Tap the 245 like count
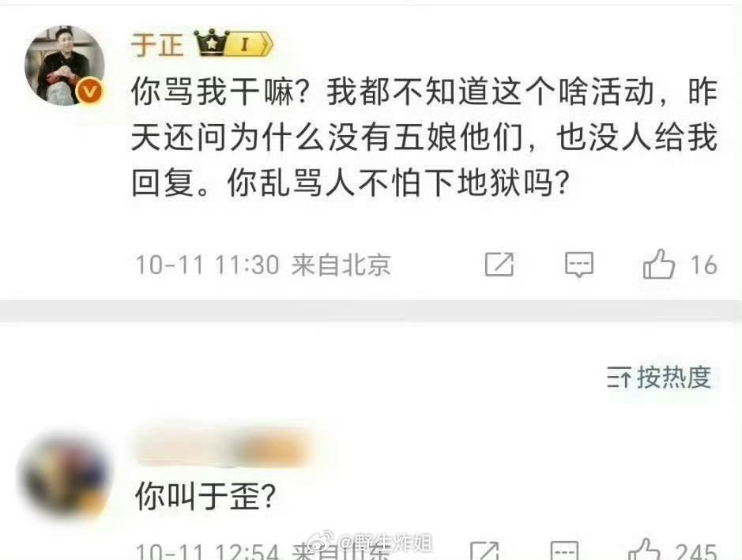 click(x=695, y=552)
